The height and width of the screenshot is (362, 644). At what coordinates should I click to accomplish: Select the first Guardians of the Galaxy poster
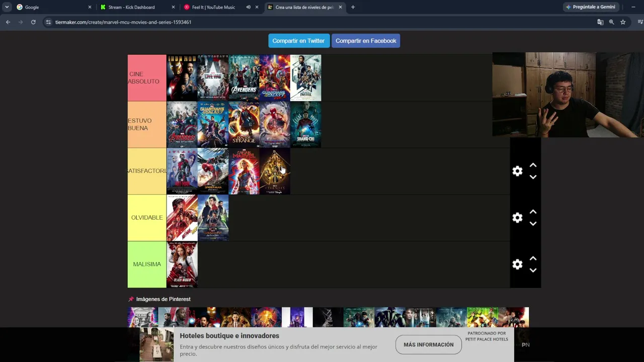click(213, 124)
